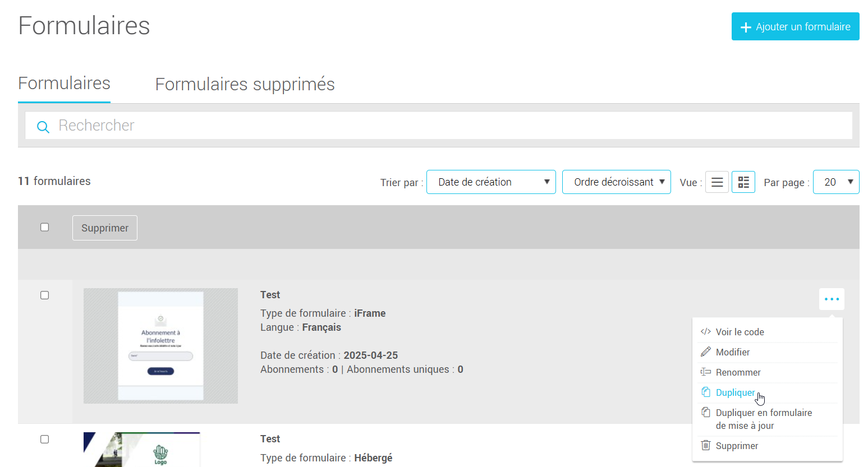This screenshot has width=868, height=467.
Task: Click the duplicate icon beside Dupliquer
Action: (x=705, y=392)
